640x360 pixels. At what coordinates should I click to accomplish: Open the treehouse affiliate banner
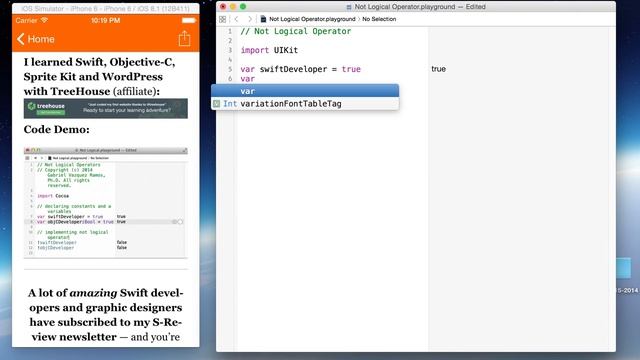(x=106, y=109)
